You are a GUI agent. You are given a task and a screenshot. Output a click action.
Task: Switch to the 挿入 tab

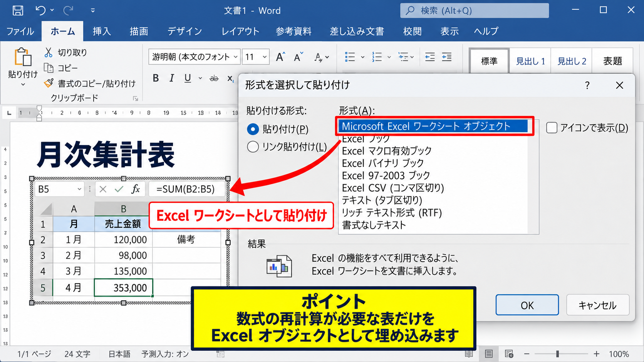click(102, 32)
